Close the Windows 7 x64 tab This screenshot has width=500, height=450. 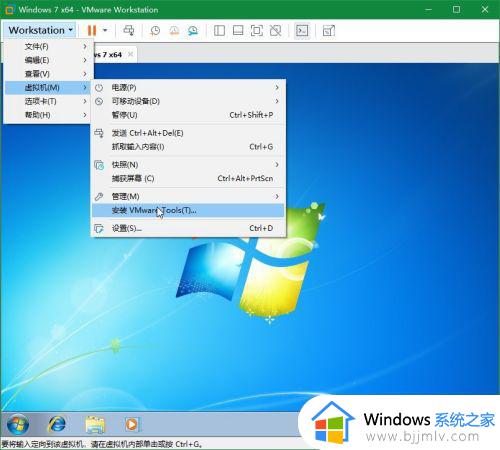131,54
